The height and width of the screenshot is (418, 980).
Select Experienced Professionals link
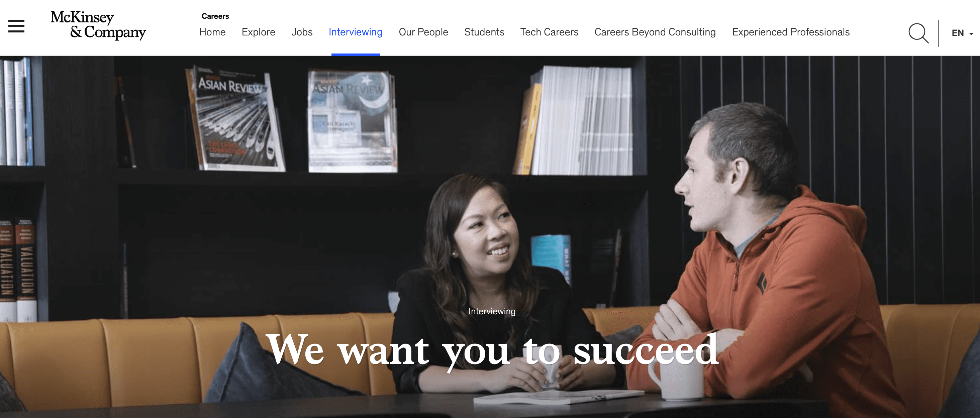(791, 32)
